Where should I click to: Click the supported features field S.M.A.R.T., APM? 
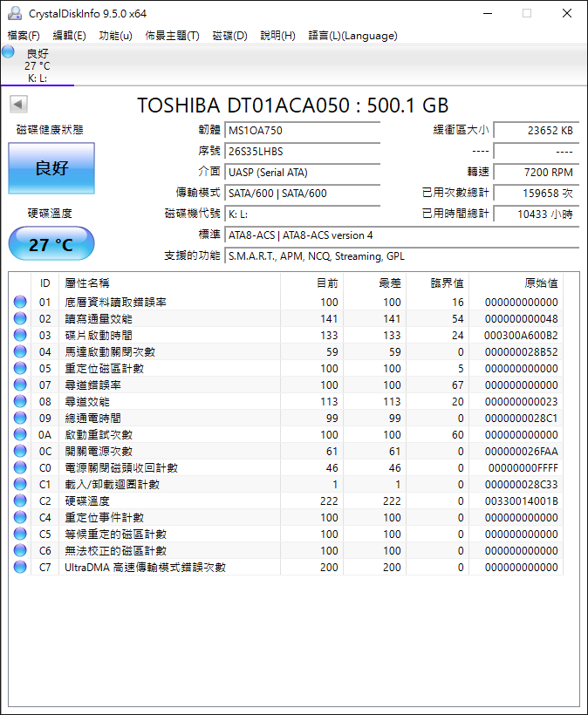click(402, 256)
